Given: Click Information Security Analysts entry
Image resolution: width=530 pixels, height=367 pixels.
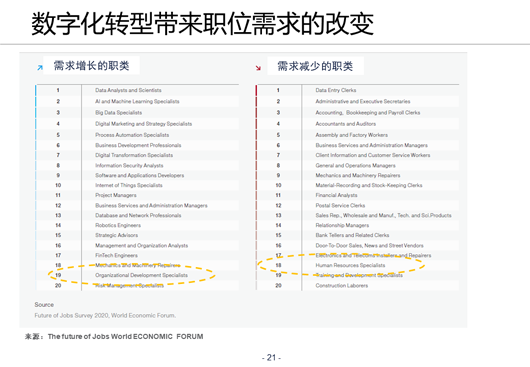Looking at the screenshot, I should pos(129,165).
